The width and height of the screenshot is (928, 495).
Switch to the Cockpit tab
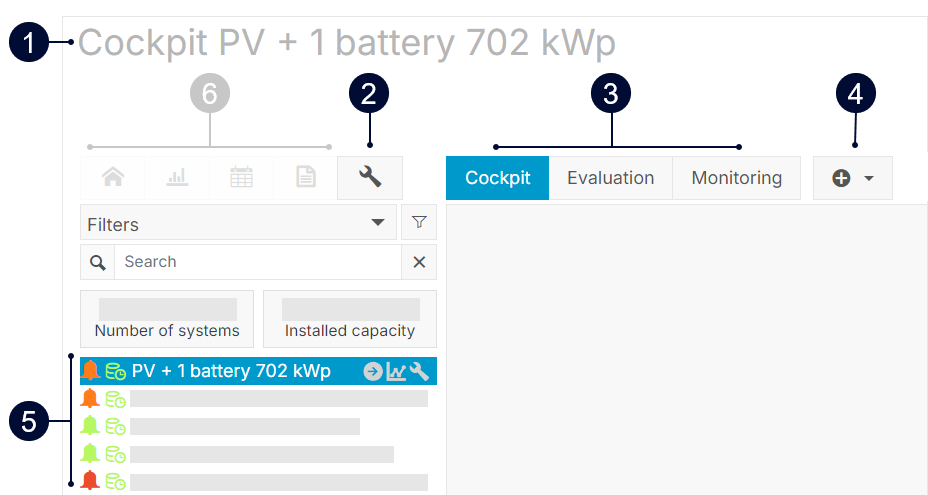(497, 178)
